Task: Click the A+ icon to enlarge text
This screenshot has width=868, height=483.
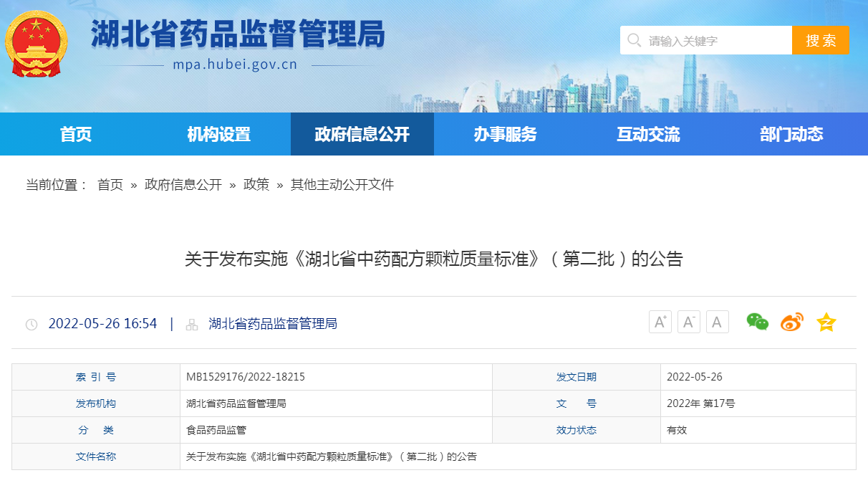Action: point(660,322)
